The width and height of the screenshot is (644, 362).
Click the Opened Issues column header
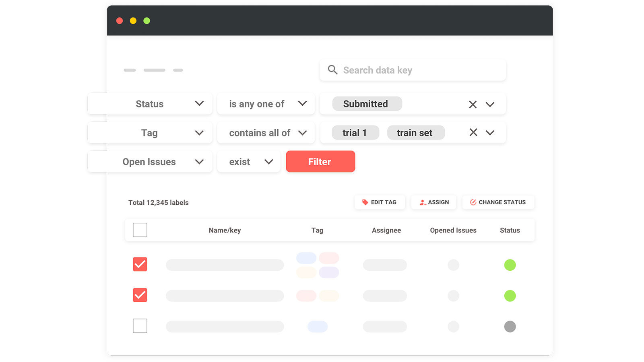point(453,230)
